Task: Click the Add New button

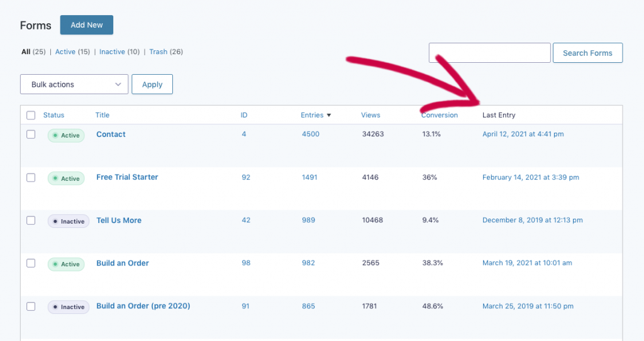Action: 87,25
